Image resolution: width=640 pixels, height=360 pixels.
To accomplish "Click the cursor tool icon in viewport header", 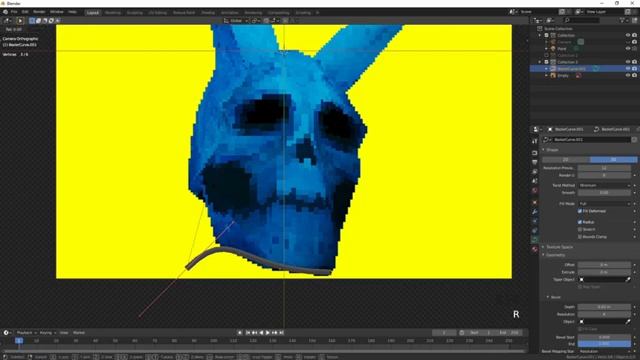I will click(20, 20).
